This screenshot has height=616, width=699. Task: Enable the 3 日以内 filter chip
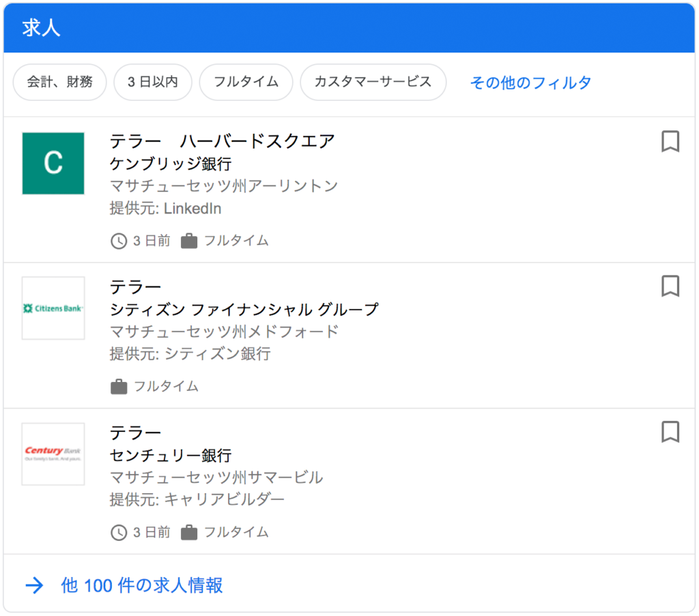[x=153, y=82]
